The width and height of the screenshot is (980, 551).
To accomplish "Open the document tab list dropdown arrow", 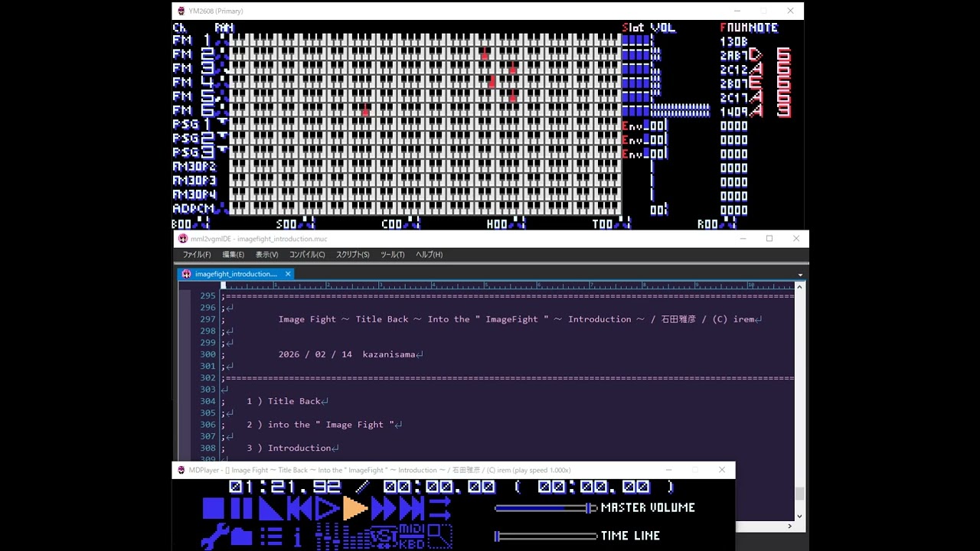I will point(800,275).
